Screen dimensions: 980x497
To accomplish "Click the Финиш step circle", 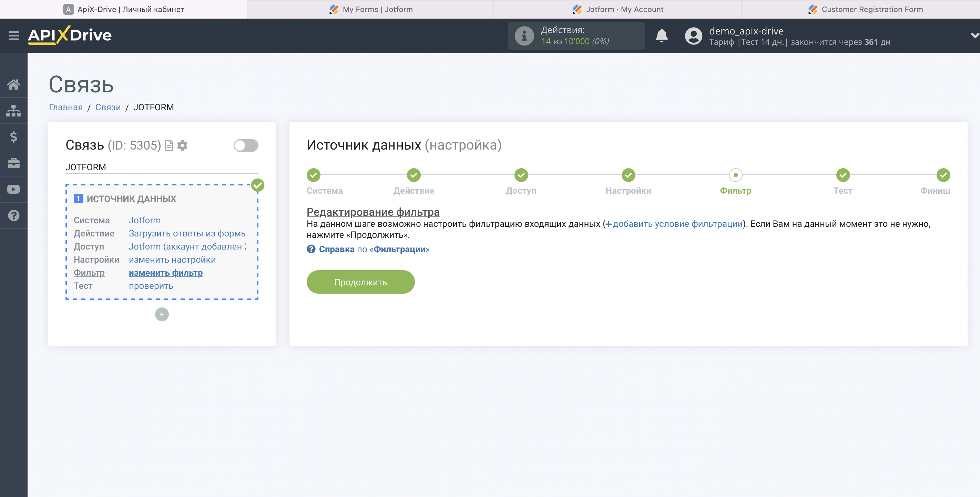I will 943,175.
